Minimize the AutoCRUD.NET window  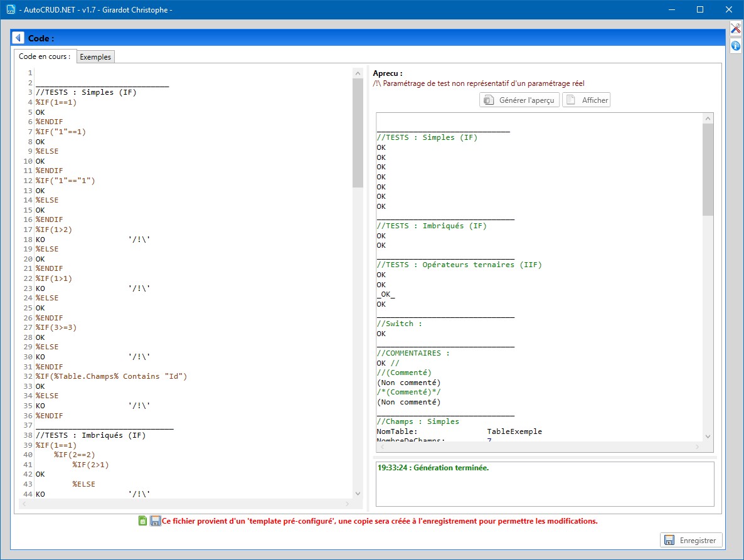point(671,9)
